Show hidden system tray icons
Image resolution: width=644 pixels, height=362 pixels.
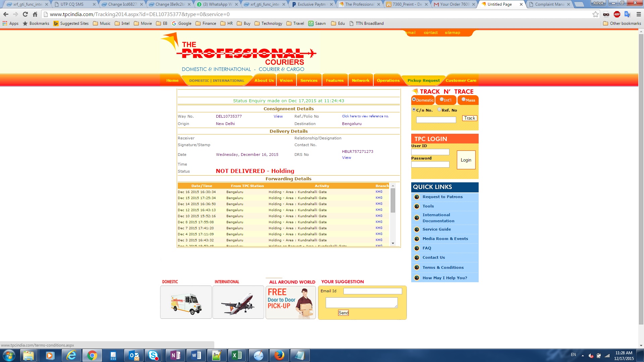(x=583, y=356)
